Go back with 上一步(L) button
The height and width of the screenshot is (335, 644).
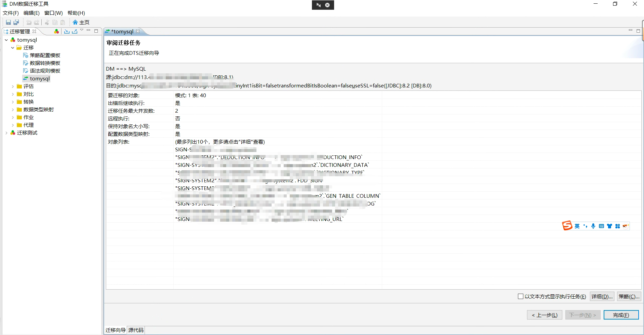point(545,315)
